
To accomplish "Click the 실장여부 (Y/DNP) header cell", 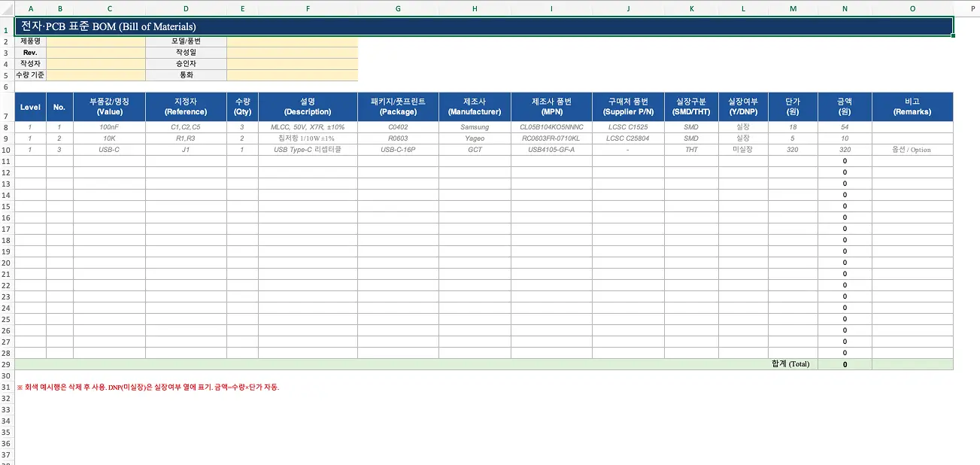I will click(x=742, y=107).
